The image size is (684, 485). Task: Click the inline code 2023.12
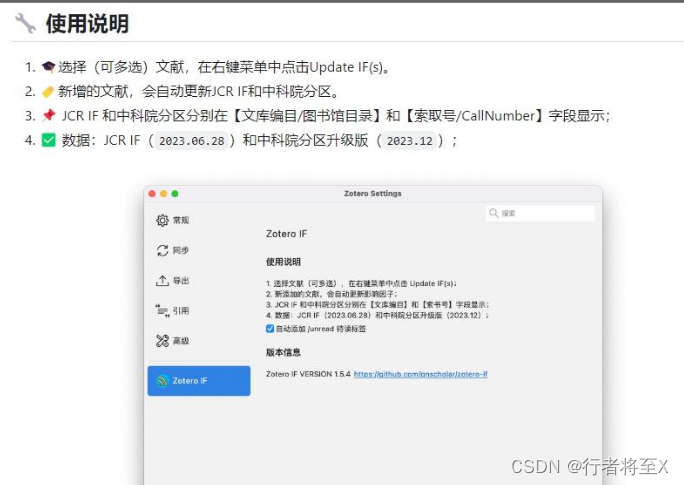pyautogui.click(x=410, y=141)
